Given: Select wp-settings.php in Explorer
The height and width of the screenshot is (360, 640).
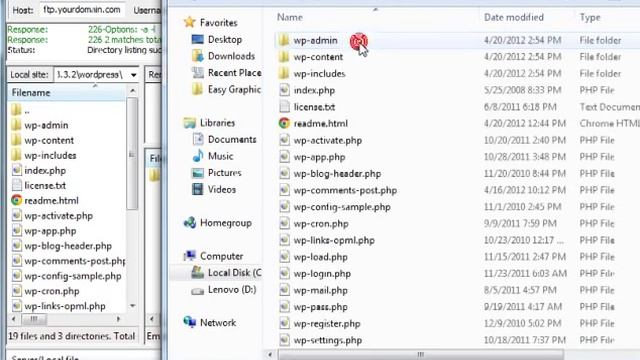Looking at the screenshot, I should click(328, 340).
